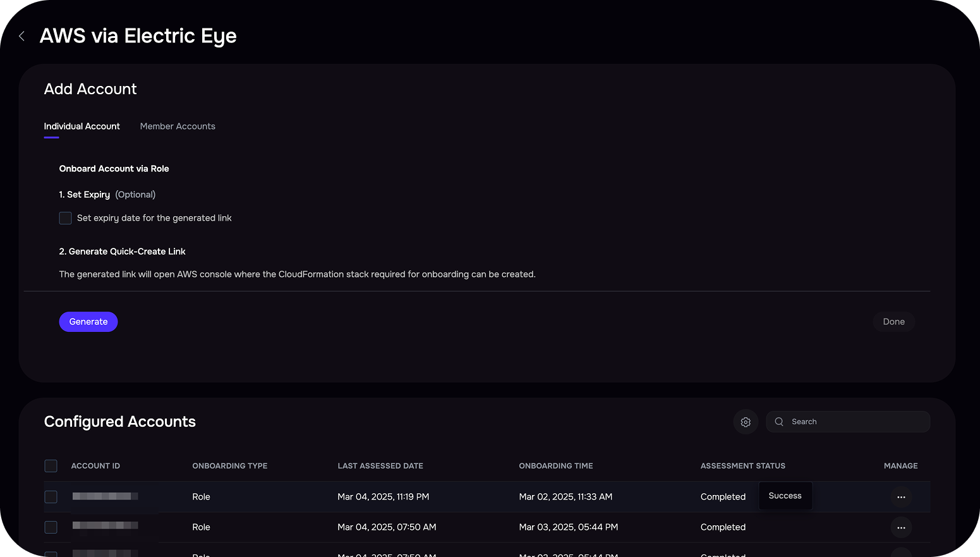Click 'Mar 02, 2025, 11:33 AM' cell

[566, 497]
